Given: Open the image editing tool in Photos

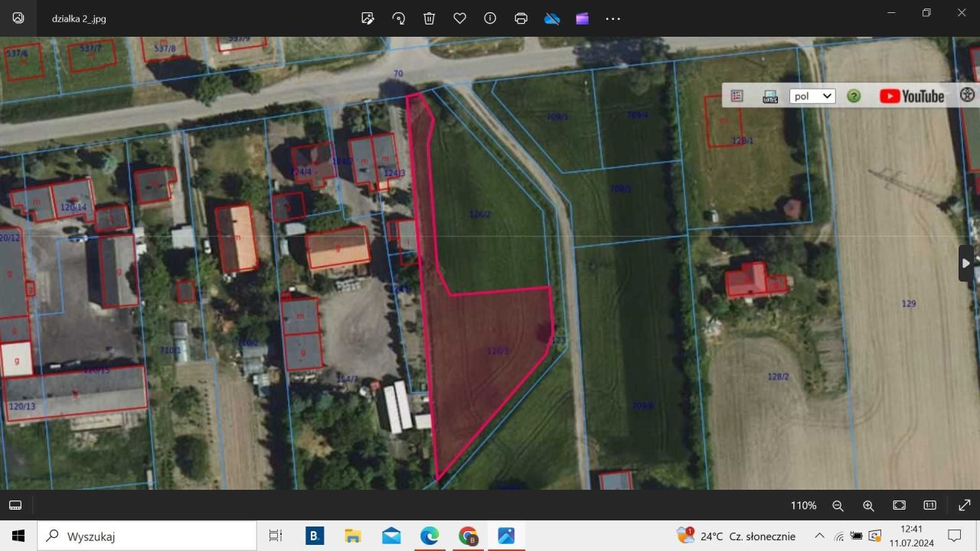Looking at the screenshot, I should click(x=367, y=18).
